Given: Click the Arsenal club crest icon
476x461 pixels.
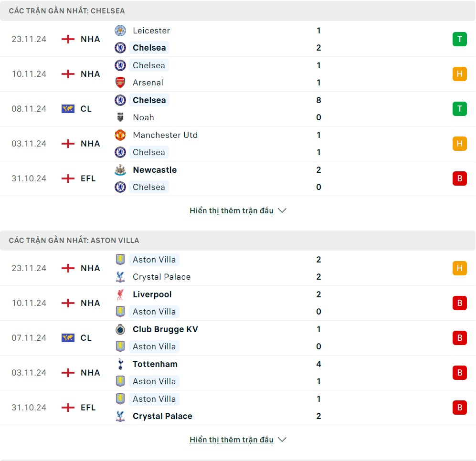Looking at the screenshot, I should point(120,83).
